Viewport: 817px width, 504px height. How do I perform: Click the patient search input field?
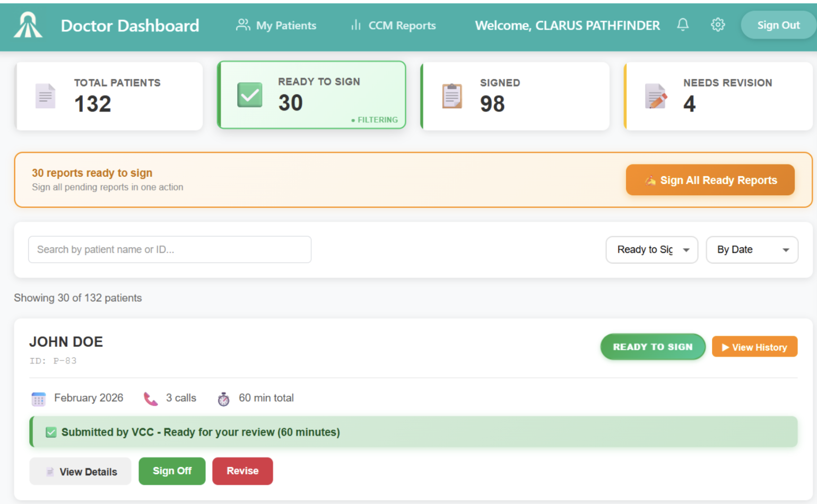point(169,249)
